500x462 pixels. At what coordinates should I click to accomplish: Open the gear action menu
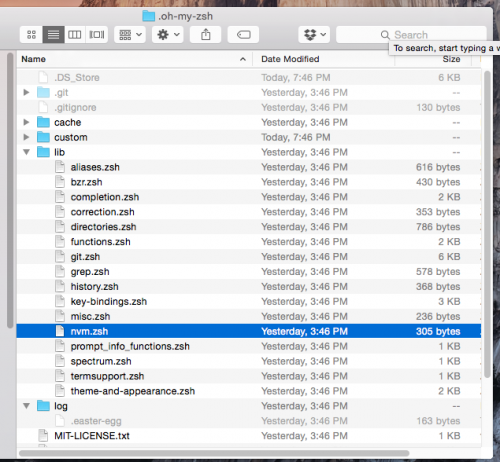click(x=168, y=35)
